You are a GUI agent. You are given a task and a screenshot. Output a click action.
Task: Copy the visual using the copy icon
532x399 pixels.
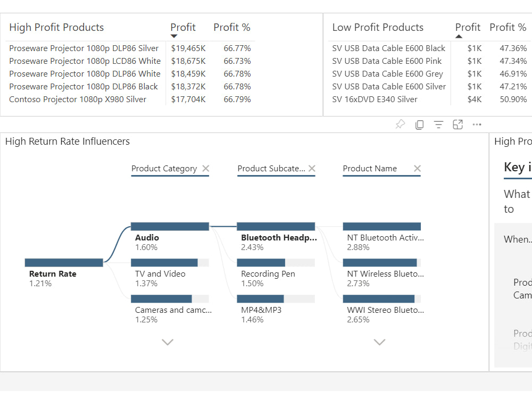pos(419,124)
